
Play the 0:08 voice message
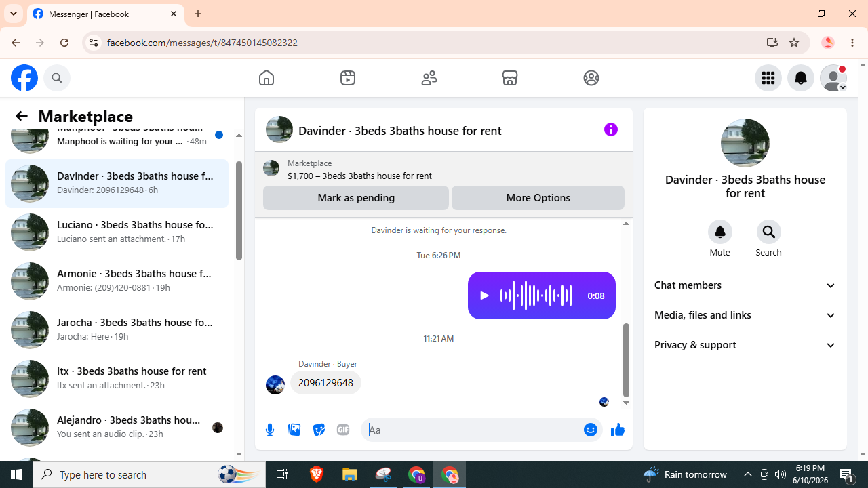coord(484,296)
